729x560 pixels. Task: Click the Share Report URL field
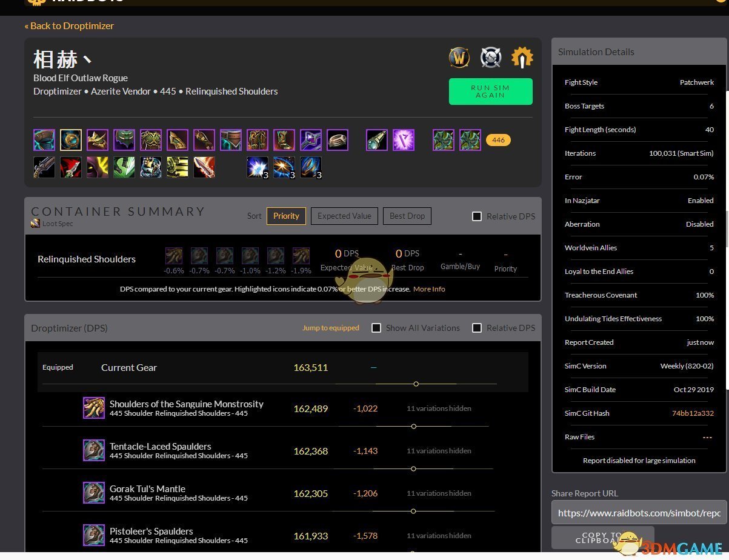point(639,513)
